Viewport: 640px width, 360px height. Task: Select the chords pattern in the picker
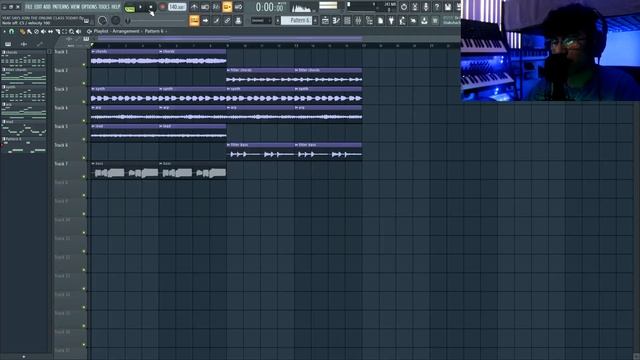pyautogui.click(x=24, y=58)
